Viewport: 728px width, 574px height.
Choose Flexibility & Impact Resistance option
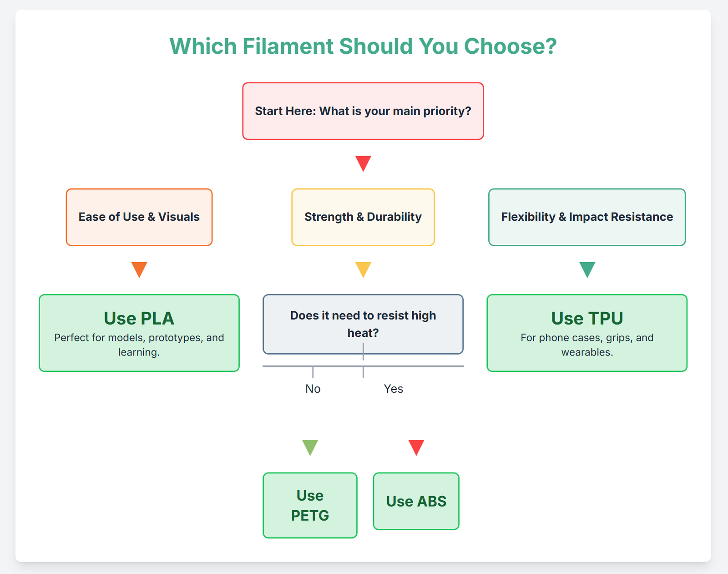coord(587,217)
